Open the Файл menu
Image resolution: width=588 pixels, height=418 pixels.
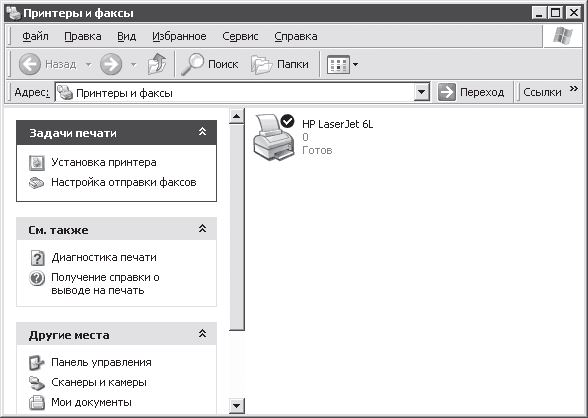click(x=35, y=36)
